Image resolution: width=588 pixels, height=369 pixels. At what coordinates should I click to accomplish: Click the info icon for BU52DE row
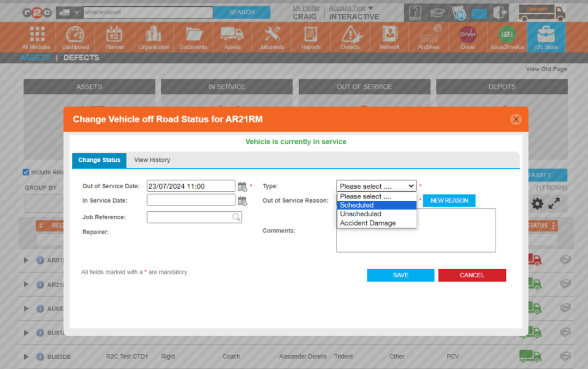point(40,356)
